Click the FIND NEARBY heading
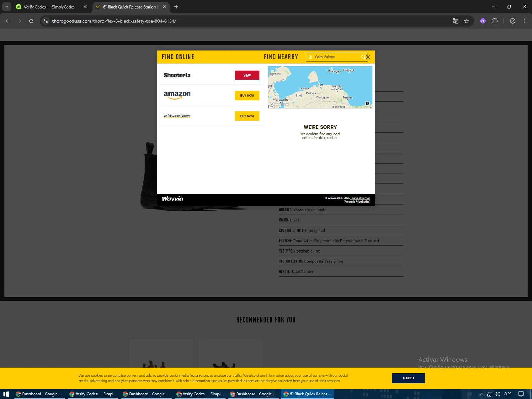532x399 pixels. point(281,57)
